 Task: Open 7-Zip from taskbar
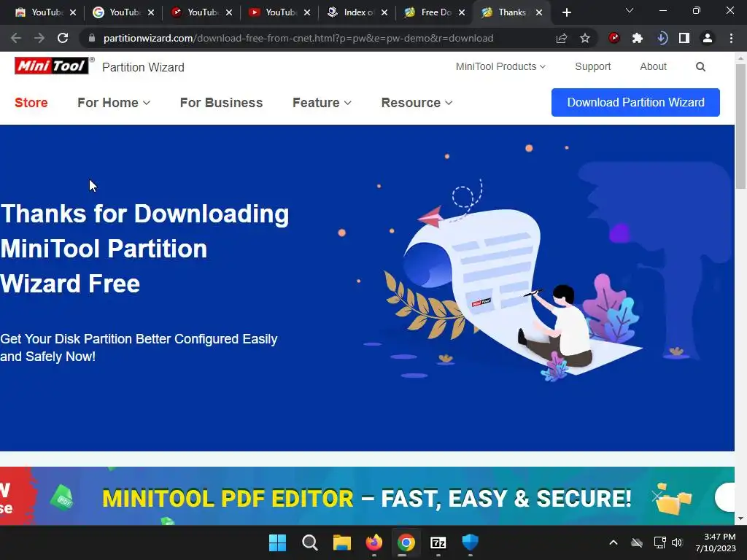coord(438,542)
